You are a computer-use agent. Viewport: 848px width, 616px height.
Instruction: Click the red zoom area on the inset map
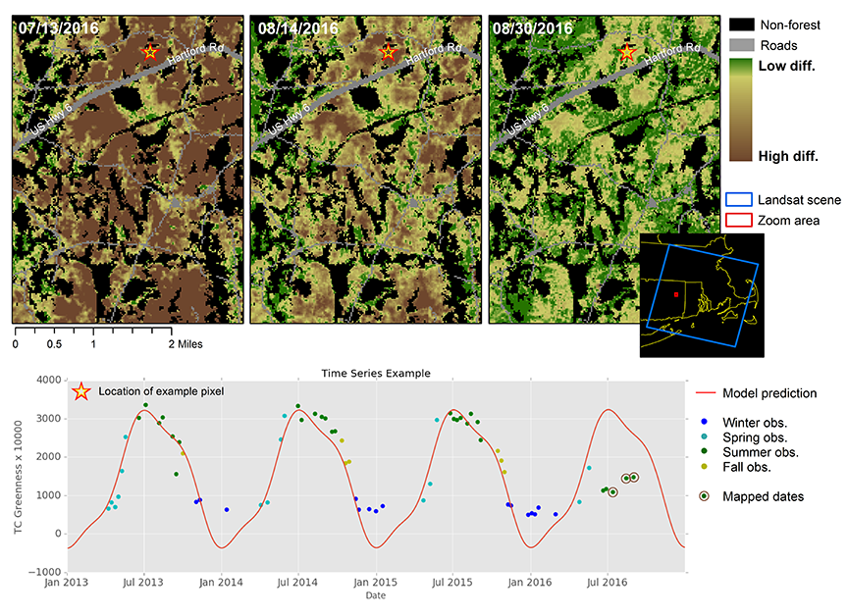pyautogui.click(x=676, y=294)
